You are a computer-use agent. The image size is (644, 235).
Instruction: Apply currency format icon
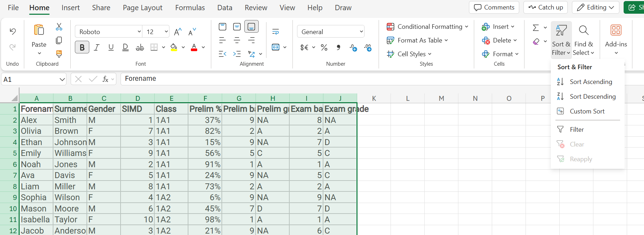click(304, 47)
